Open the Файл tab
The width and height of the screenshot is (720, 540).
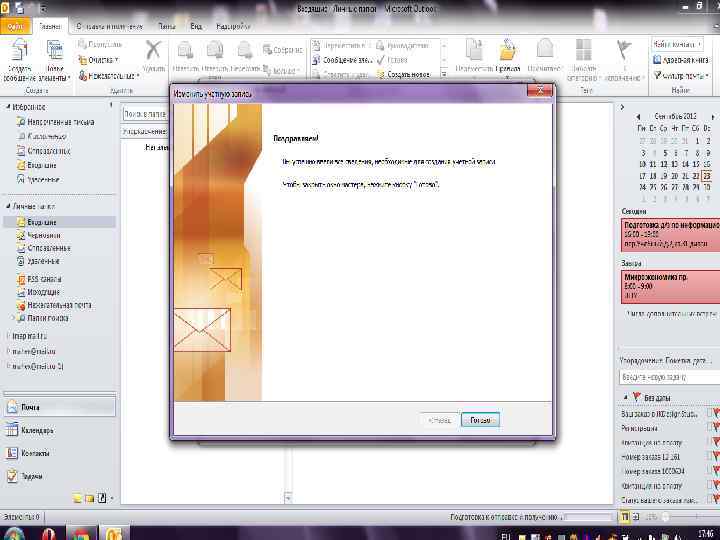click(15, 27)
